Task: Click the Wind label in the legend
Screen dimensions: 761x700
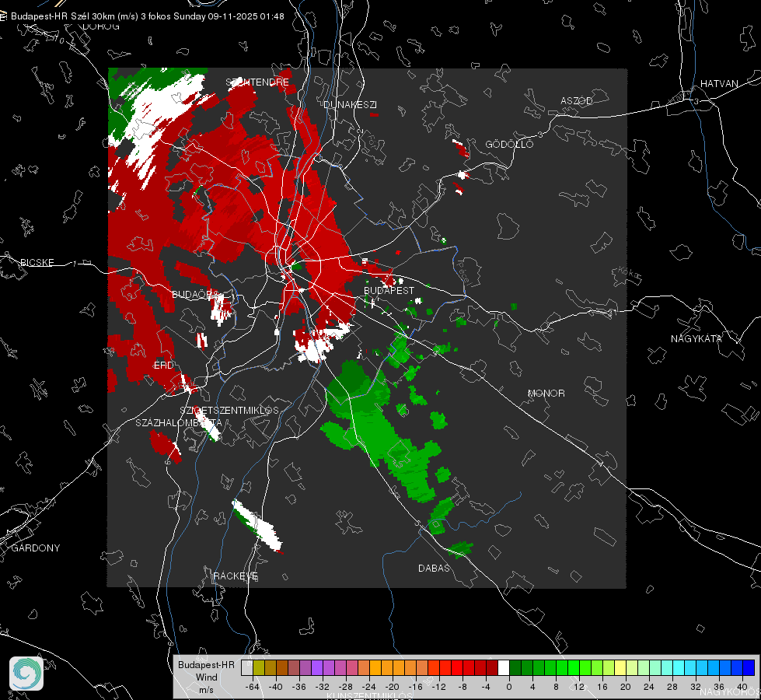Action: pos(206,677)
